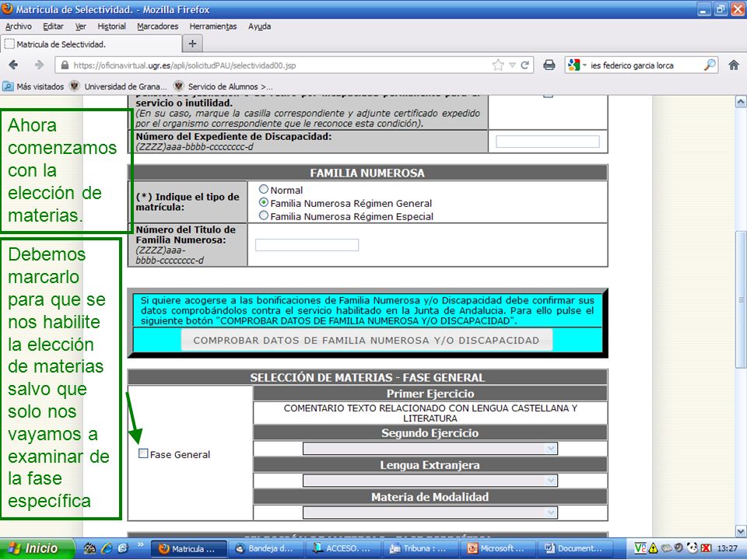747x560 pixels.
Task: Select Familia Numerosa Régimen Especial radio
Action: [264, 215]
